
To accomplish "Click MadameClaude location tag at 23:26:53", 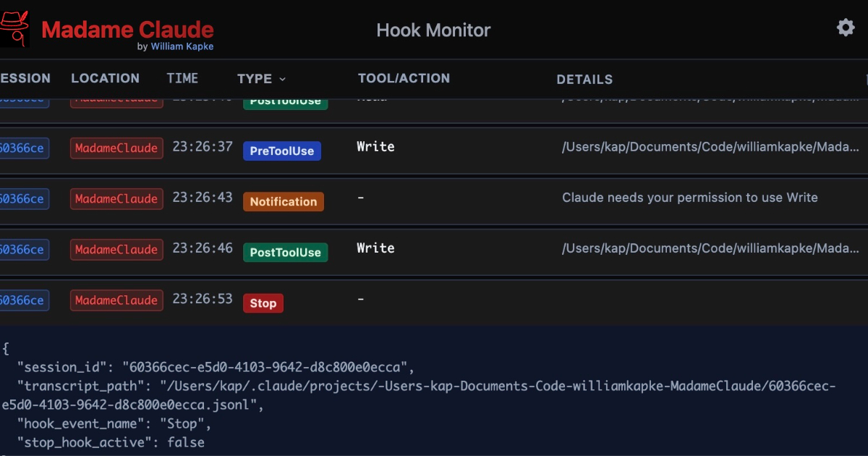I will [116, 300].
